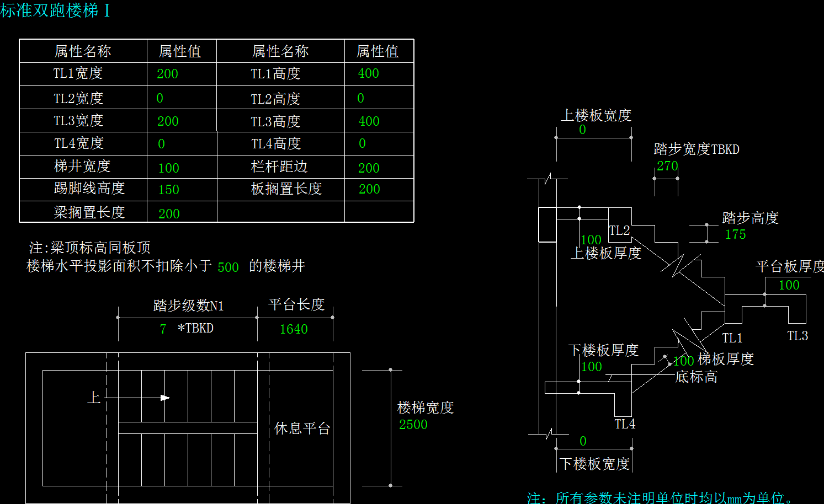Edit the 楼梯宽度 value 2500
Image resolution: width=824 pixels, height=504 pixels.
pos(413,425)
